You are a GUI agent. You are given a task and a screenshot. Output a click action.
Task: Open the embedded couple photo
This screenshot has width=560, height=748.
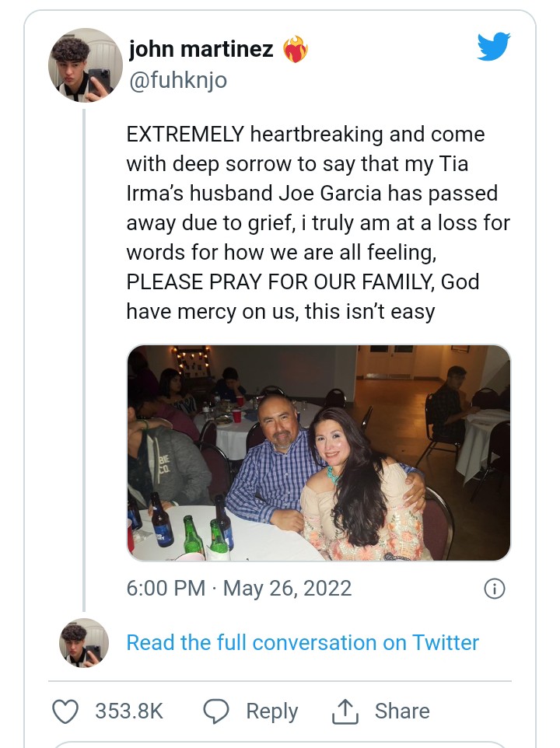(319, 453)
